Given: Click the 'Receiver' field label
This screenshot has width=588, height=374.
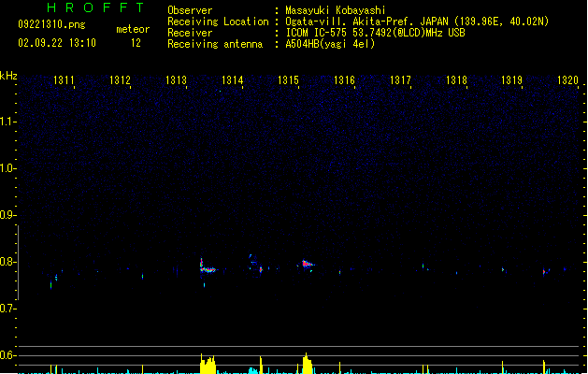Looking at the screenshot, I should click(x=190, y=33).
